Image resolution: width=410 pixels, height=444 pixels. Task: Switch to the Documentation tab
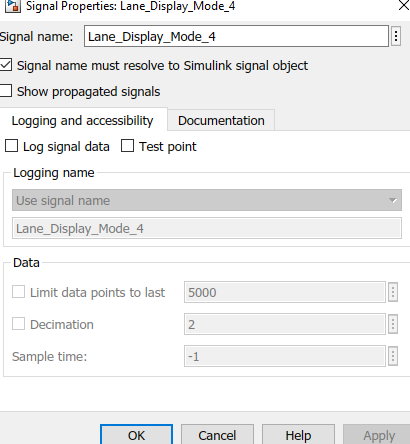pos(221,120)
